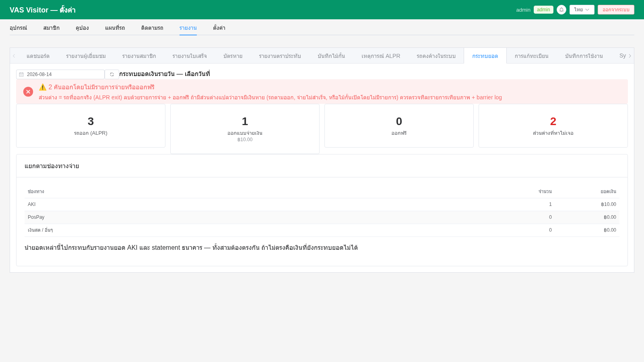Click the รถออก (ALPR) count card
This screenshot has height=362, width=644.
(91, 126)
